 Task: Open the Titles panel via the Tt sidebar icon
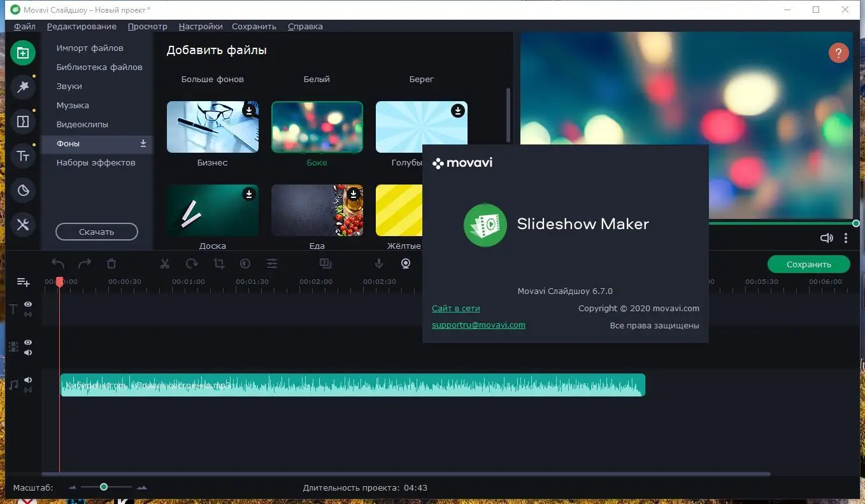pyautogui.click(x=23, y=155)
